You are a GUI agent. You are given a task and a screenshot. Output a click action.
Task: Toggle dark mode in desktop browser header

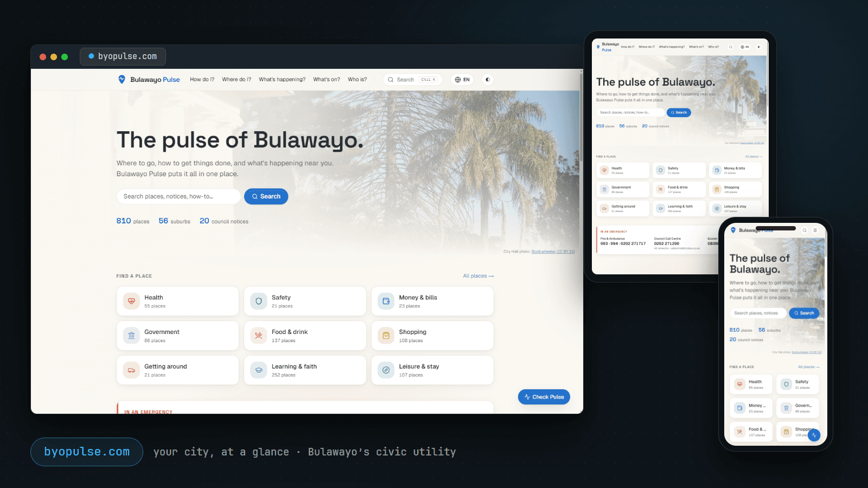tap(488, 80)
